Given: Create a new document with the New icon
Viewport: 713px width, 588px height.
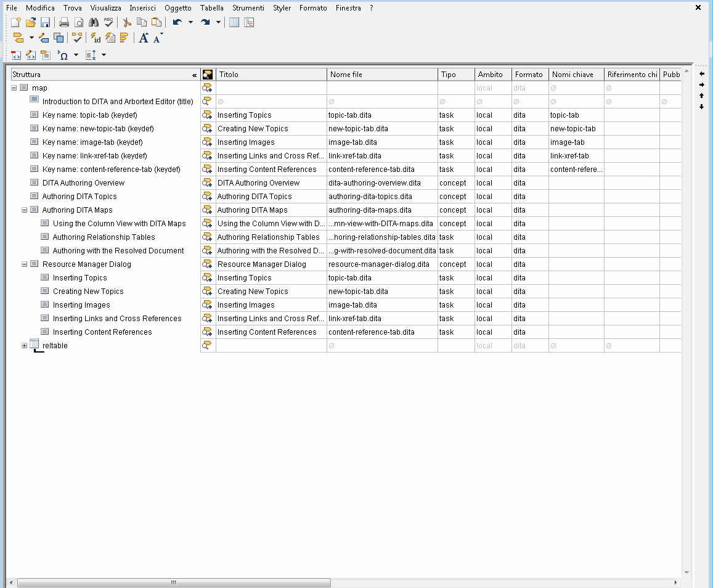Looking at the screenshot, I should (16, 22).
